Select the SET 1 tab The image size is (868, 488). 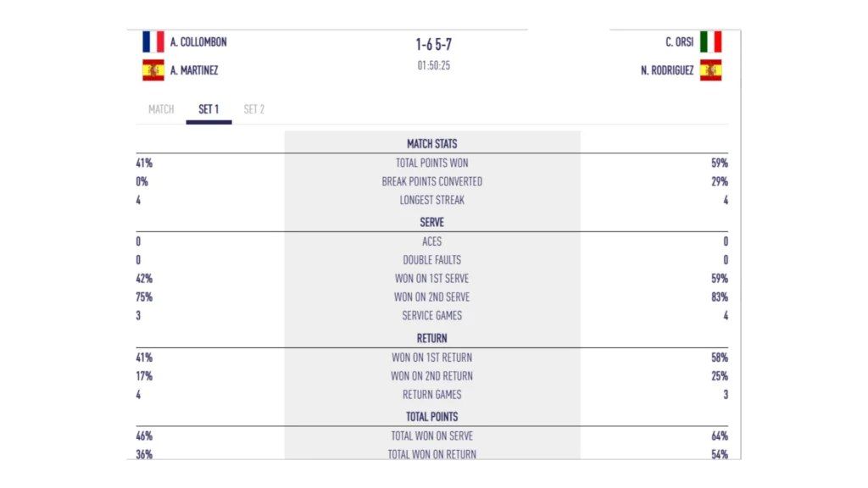[x=209, y=109]
